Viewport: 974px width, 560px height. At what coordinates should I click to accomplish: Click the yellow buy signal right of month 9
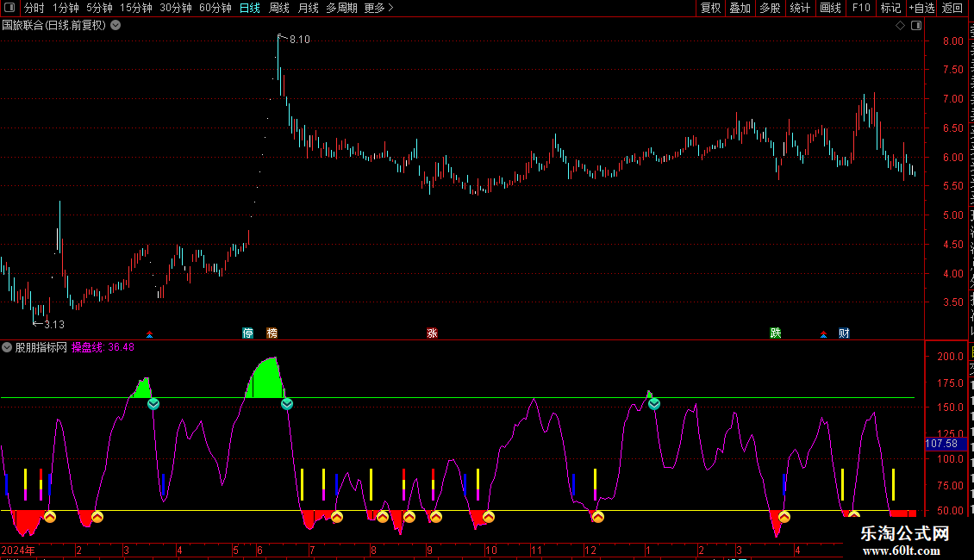436,517
